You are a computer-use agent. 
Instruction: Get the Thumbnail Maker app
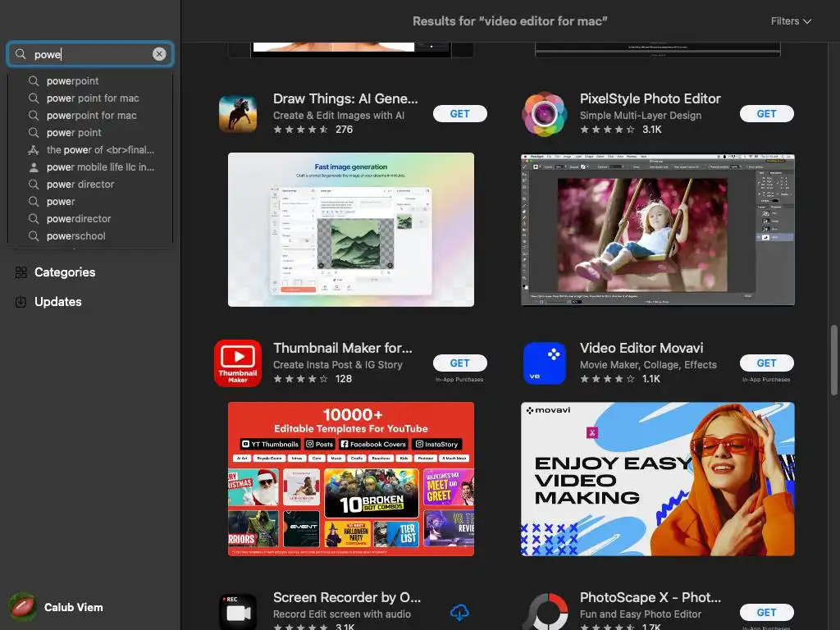[459, 363]
